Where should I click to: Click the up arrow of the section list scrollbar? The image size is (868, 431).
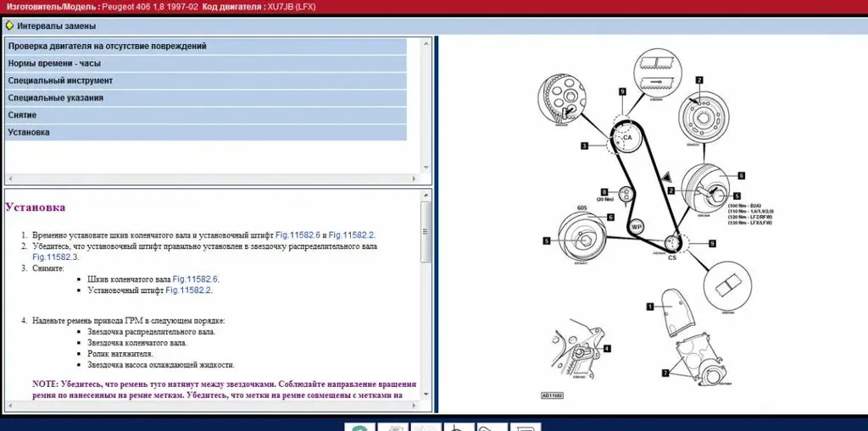426,42
